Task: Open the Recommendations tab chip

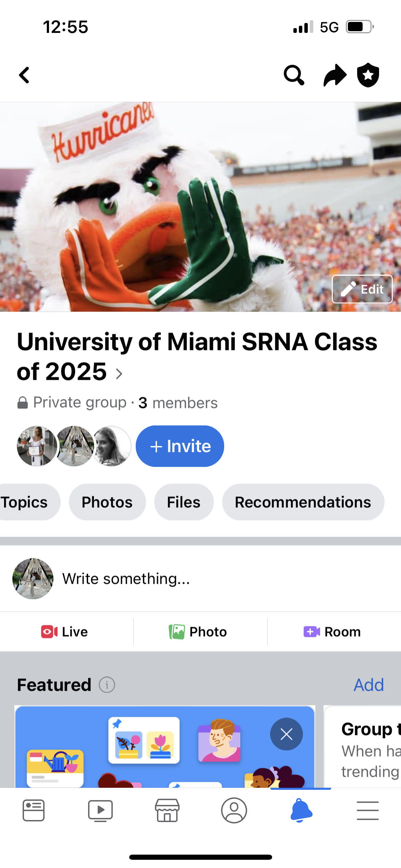Action: tap(303, 502)
